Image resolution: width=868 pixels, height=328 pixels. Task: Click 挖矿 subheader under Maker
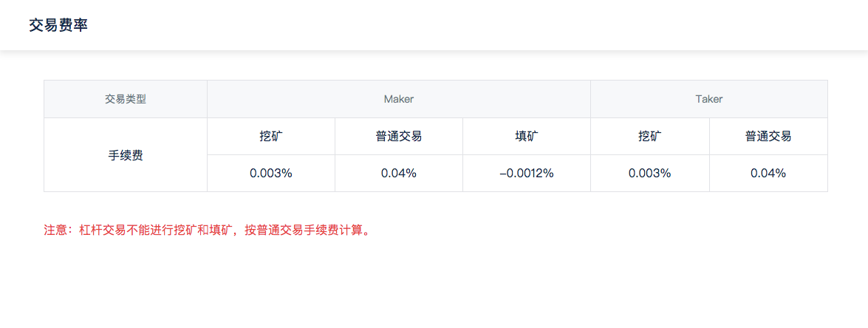pyautogui.click(x=271, y=136)
